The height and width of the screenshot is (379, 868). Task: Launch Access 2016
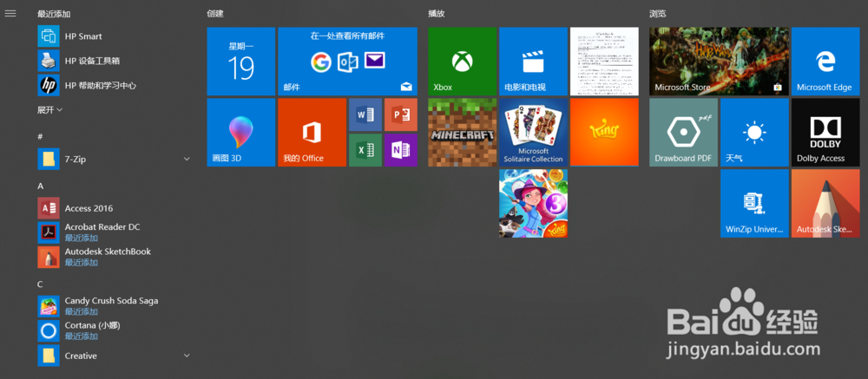(114, 209)
